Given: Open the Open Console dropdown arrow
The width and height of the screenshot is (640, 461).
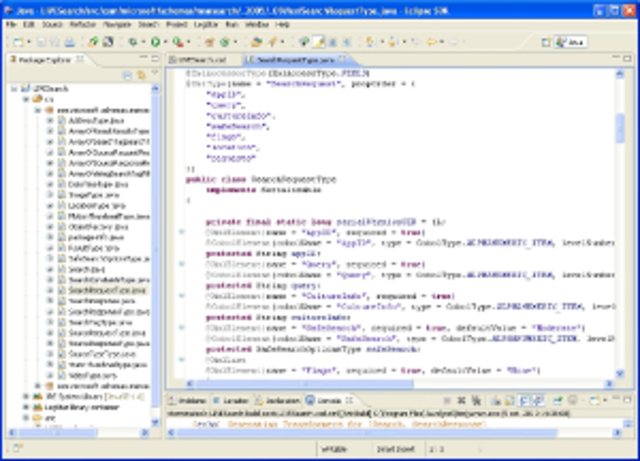Looking at the screenshot, I should [x=605, y=400].
